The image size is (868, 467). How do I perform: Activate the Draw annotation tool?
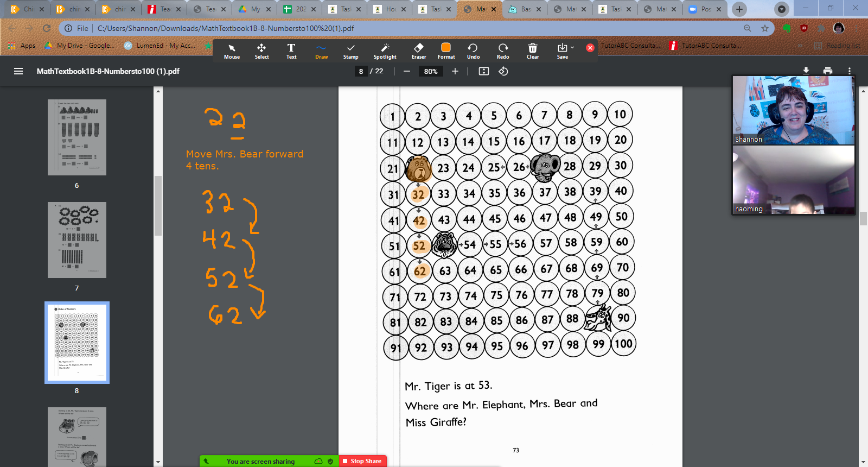(321, 51)
